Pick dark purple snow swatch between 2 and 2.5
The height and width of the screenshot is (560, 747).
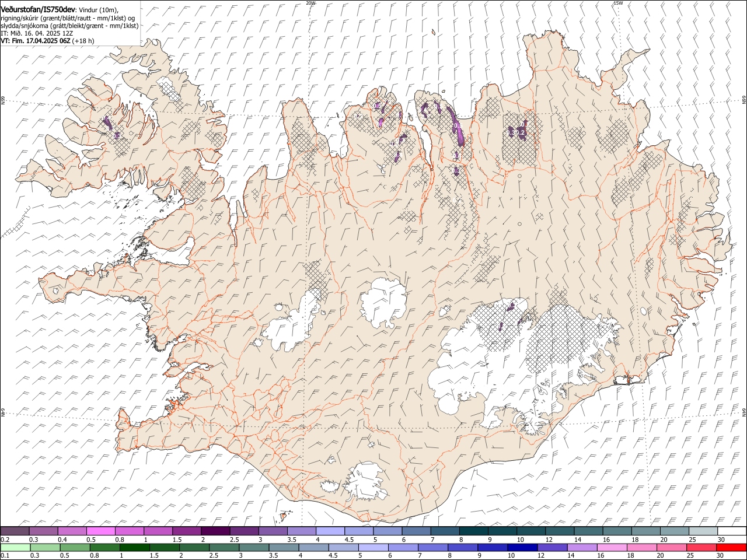tap(215, 531)
